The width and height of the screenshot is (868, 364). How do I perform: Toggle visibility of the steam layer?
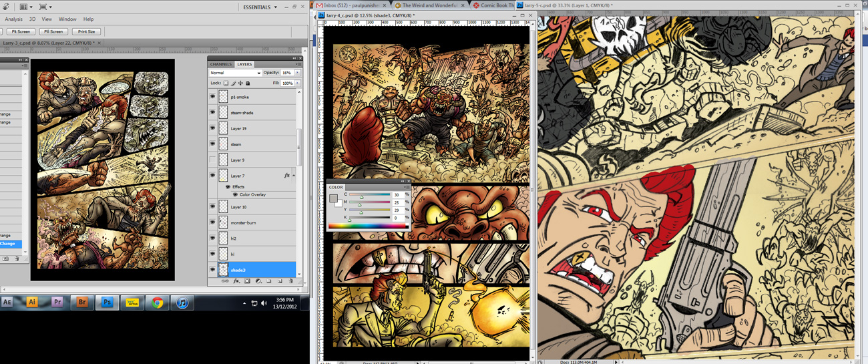click(x=212, y=144)
